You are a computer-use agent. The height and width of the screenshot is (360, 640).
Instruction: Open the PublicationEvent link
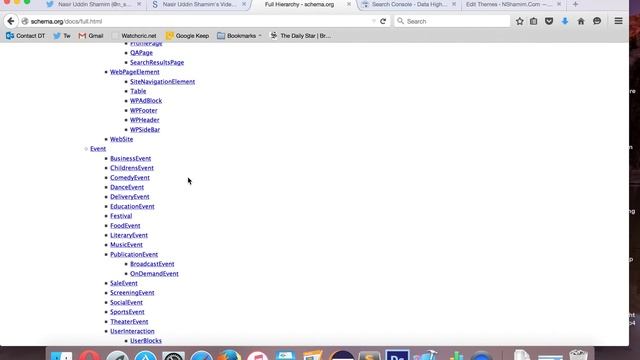click(134, 254)
